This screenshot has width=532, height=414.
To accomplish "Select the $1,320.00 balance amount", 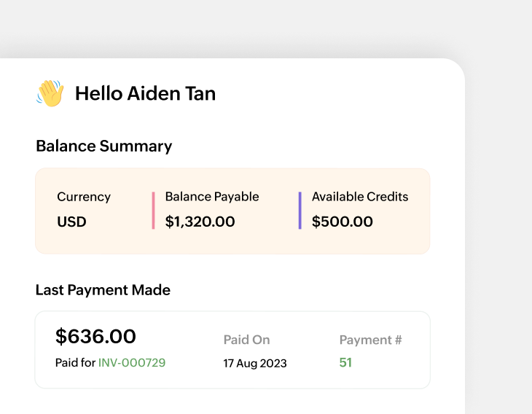I will (x=200, y=222).
